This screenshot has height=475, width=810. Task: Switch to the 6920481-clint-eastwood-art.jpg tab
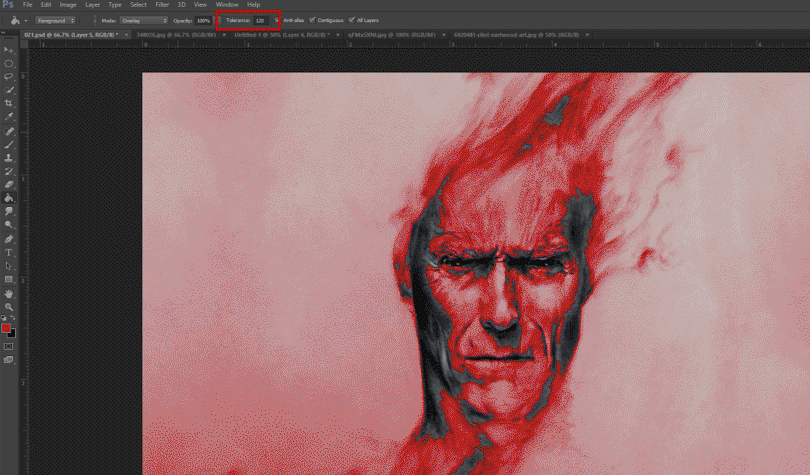[x=516, y=35]
